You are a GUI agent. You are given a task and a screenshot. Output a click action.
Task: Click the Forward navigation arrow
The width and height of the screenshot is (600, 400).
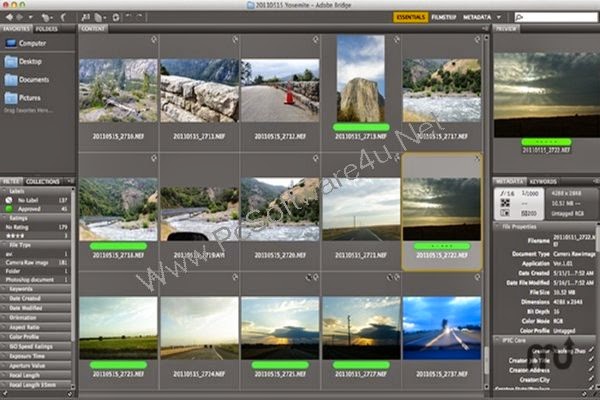[19, 17]
